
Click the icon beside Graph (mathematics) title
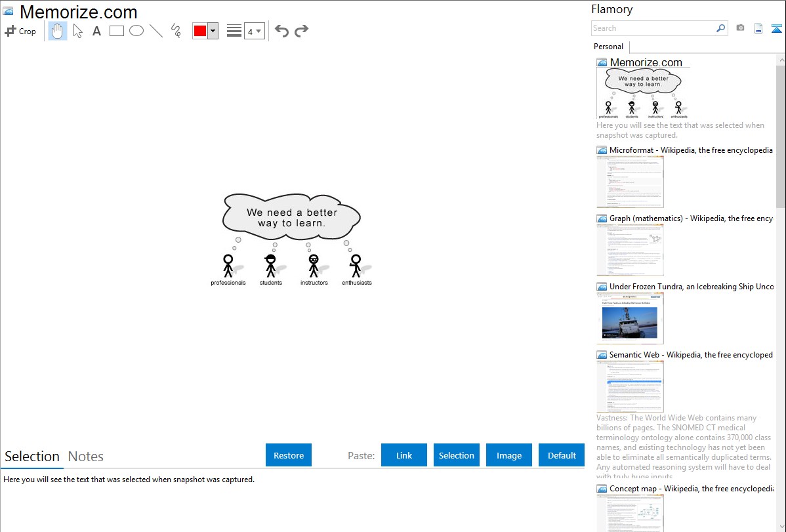pos(602,218)
